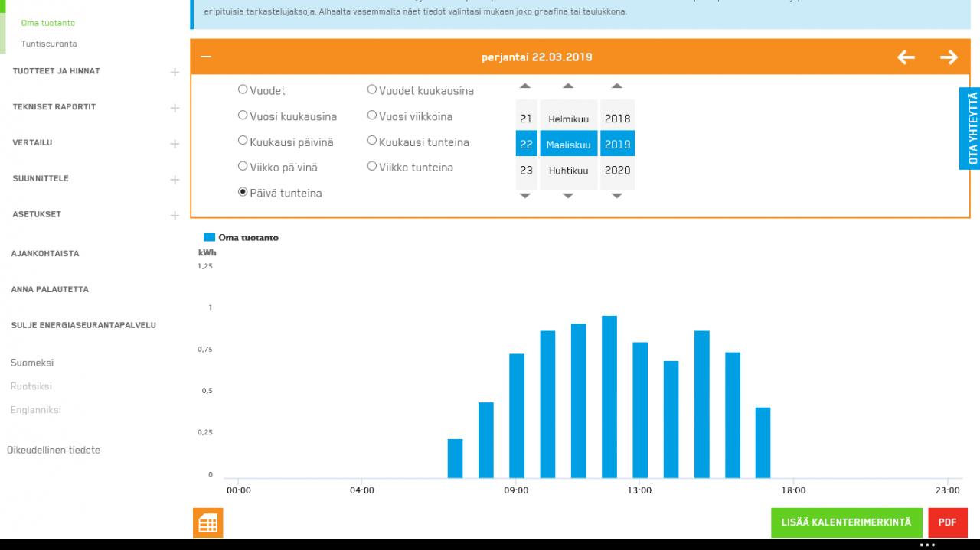Expand Tuotteet ja hinnat plus icon
This screenshot has height=550, width=980.
tap(175, 72)
